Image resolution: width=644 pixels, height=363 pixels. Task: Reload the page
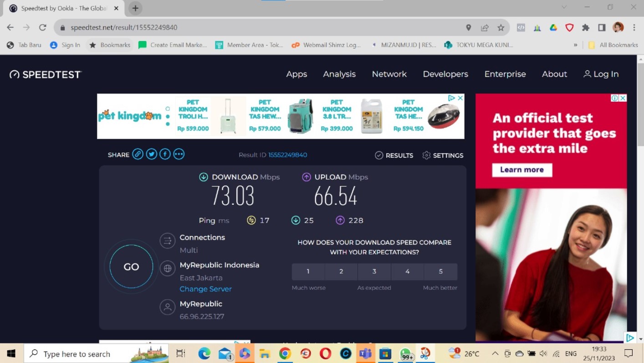tap(43, 27)
